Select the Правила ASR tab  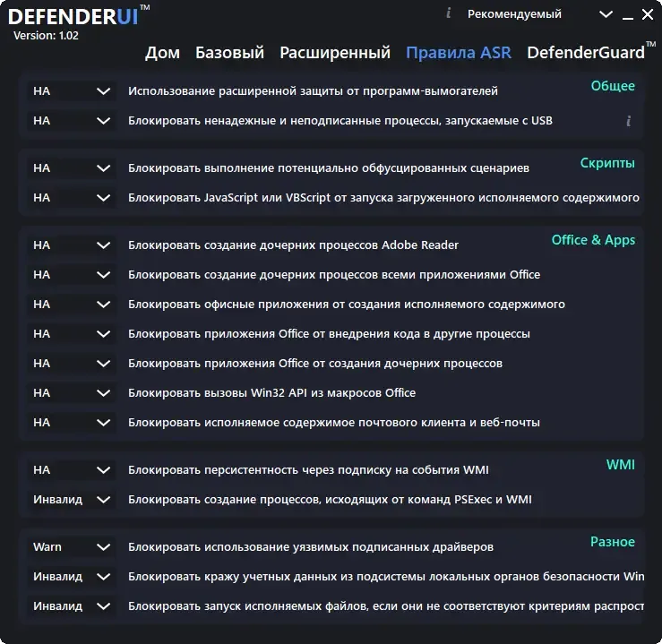(459, 53)
